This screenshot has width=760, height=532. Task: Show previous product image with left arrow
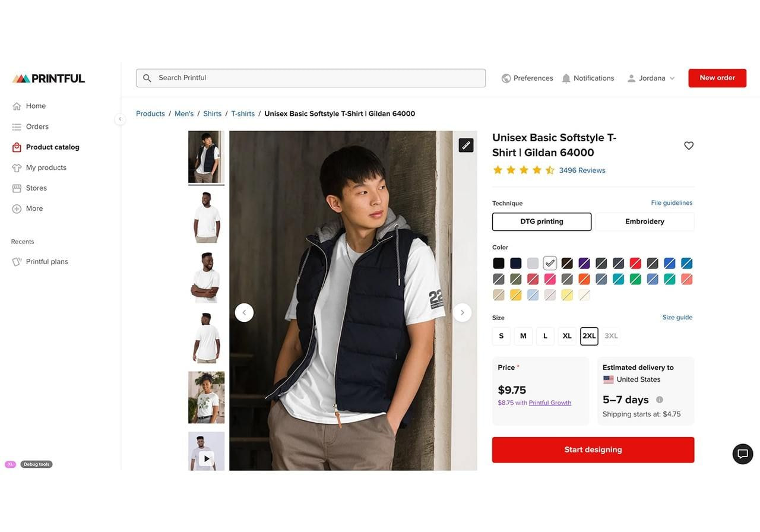[x=244, y=313]
